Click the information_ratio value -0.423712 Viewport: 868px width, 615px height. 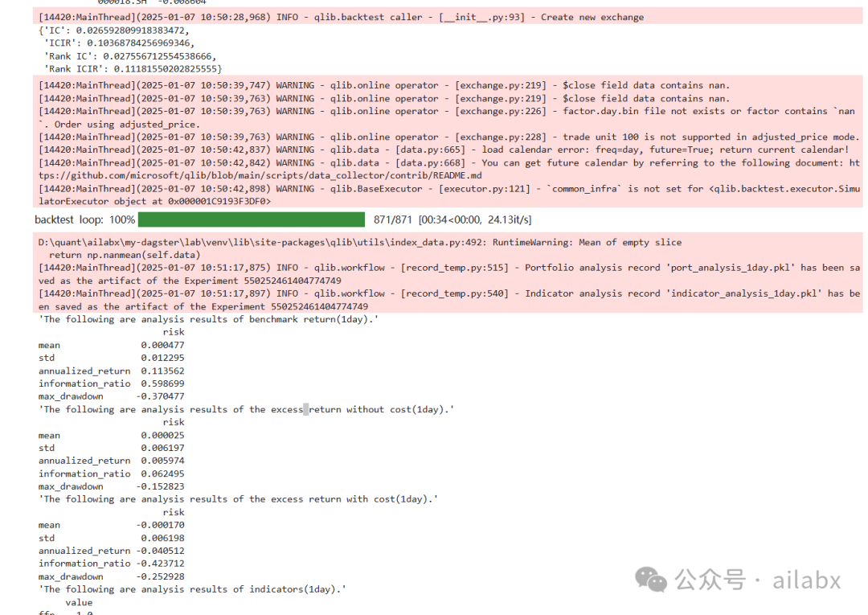(x=160, y=564)
